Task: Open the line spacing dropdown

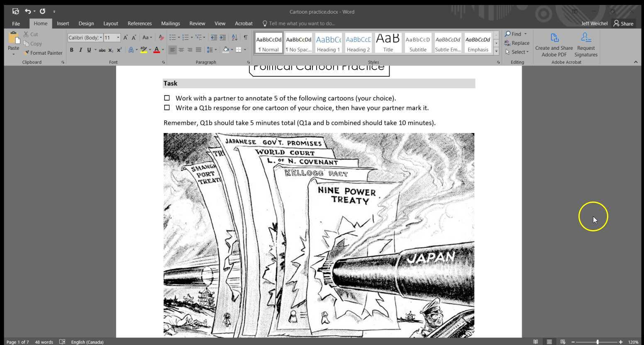Action: 212,50
